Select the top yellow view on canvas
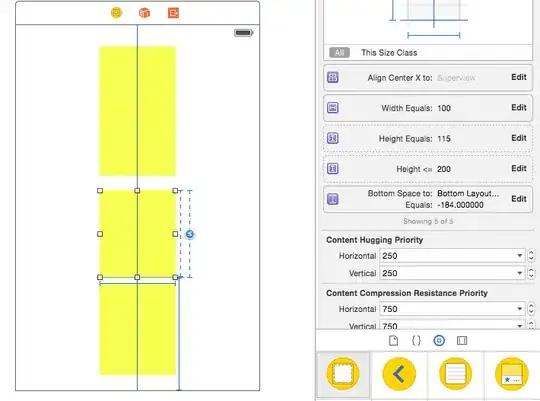 click(137, 111)
